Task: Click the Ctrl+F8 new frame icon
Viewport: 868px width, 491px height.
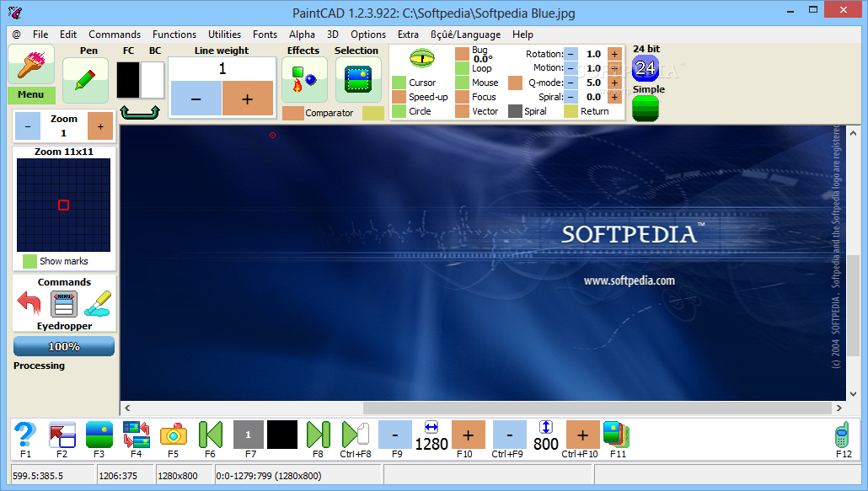Action: click(356, 435)
